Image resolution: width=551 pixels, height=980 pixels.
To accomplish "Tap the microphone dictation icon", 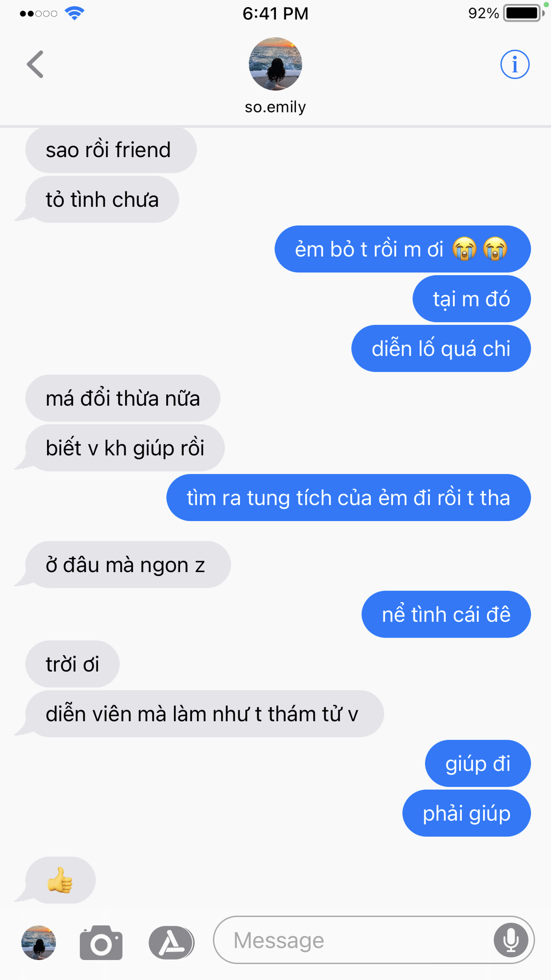I will pos(511,940).
